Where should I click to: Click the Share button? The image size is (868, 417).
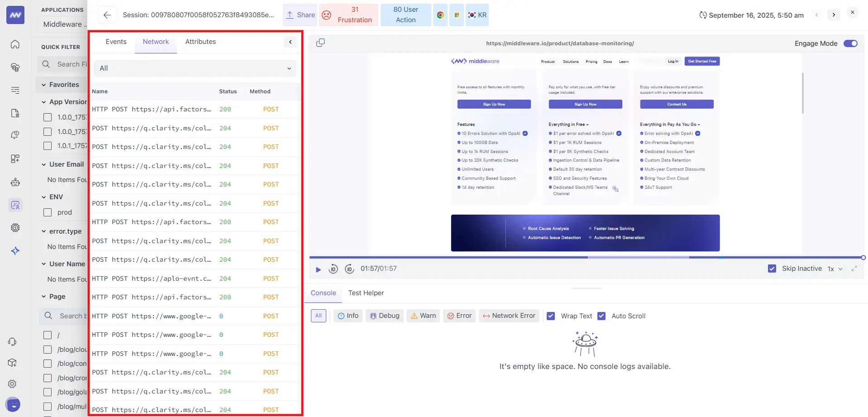coord(300,15)
